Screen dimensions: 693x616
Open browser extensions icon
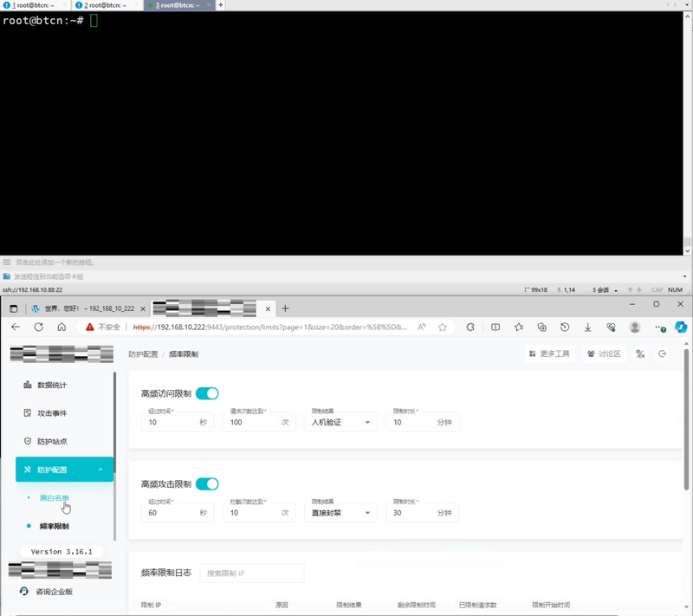pos(470,327)
